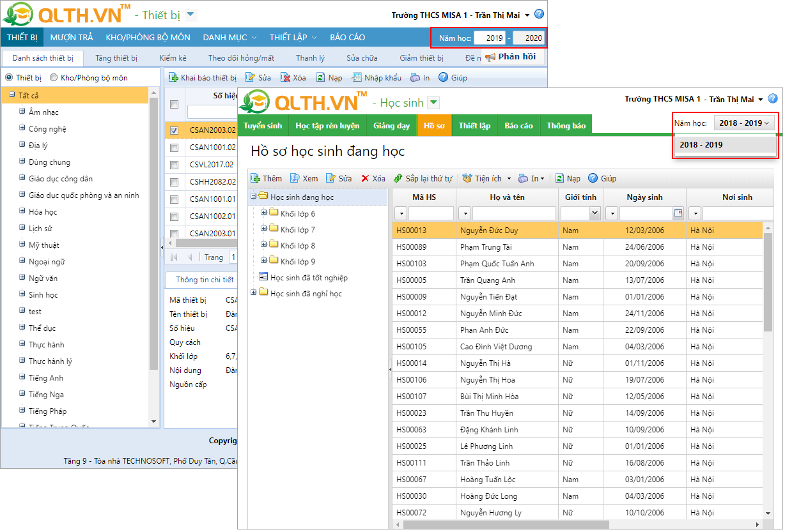
Task: Click Khai báo thiết bị add icon
Action: click(173, 78)
